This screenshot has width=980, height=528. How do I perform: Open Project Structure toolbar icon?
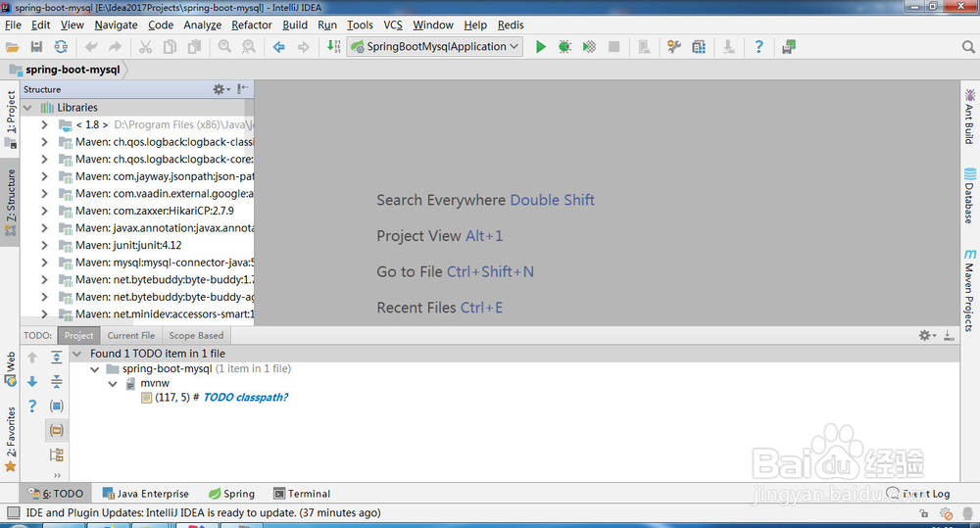pyautogui.click(x=698, y=47)
